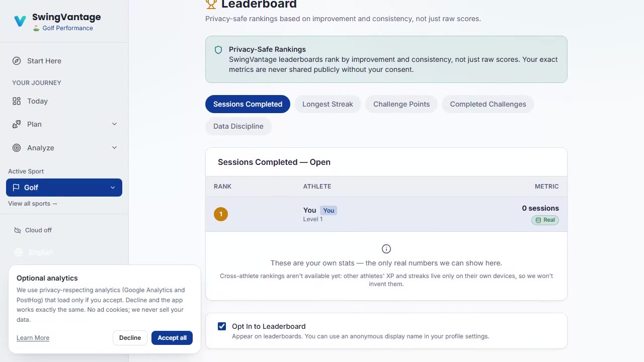Switch to the Challenge Points tab
Viewport: 644px width, 362px height.
(x=401, y=104)
